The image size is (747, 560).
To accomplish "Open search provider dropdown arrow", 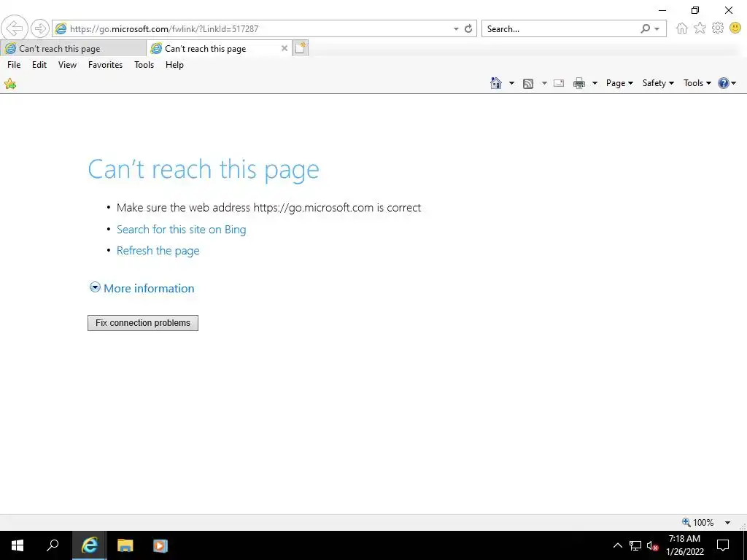I will coord(657,29).
